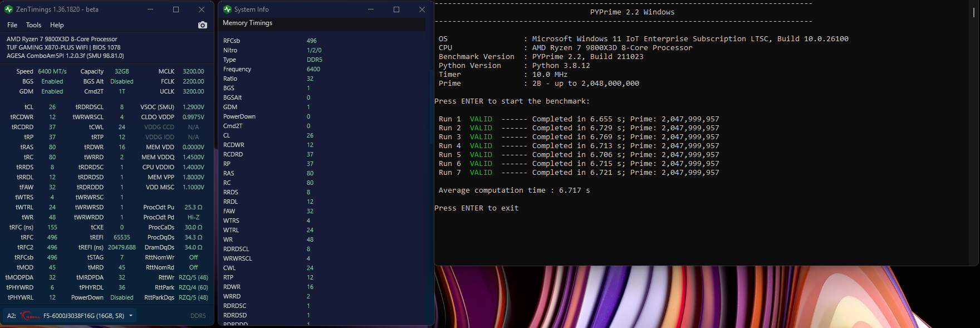Image resolution: width=980 pixels, height=328 pixels.
Task: Click the BGS Enabled value
Action: [52, 81]
